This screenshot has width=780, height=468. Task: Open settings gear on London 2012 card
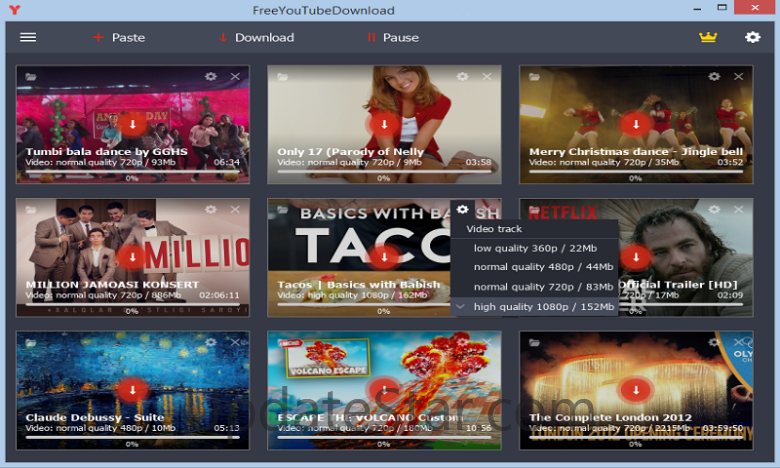714,342
